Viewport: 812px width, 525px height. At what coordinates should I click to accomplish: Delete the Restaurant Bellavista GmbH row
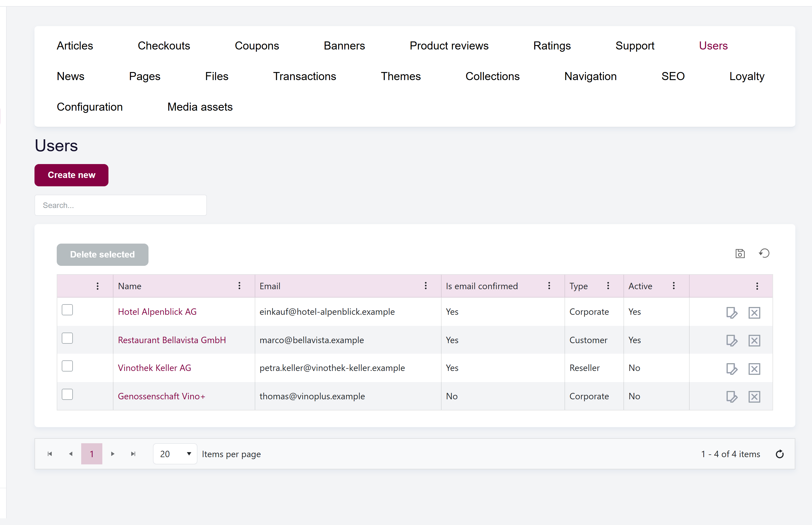click(x=754, y=341)
